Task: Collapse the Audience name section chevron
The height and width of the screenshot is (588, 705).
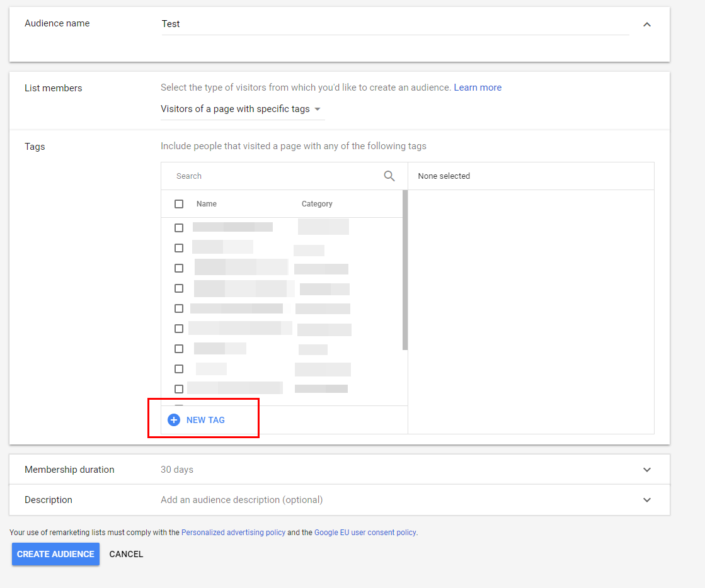Action: pos(646,25)
